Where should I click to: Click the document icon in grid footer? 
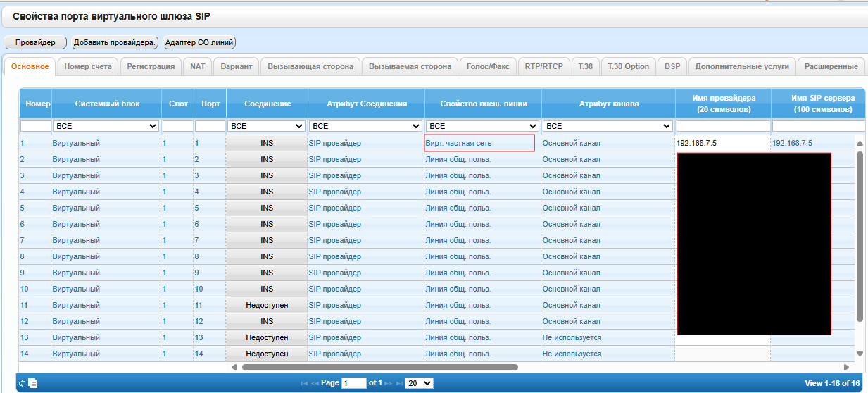[x=32, y=383]
